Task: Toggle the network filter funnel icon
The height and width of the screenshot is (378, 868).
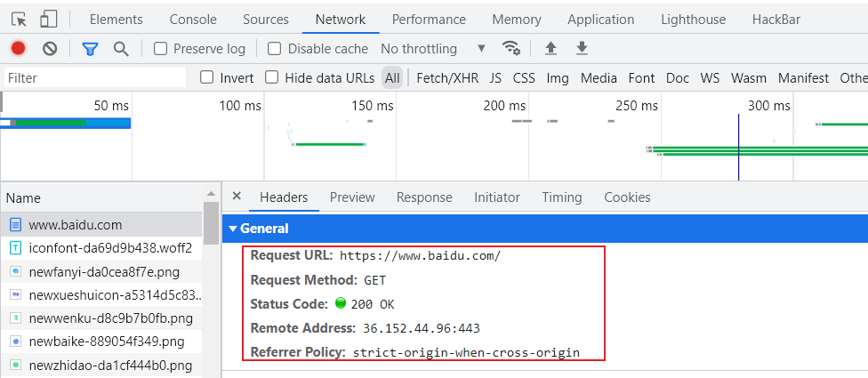Action: point(90,49)
